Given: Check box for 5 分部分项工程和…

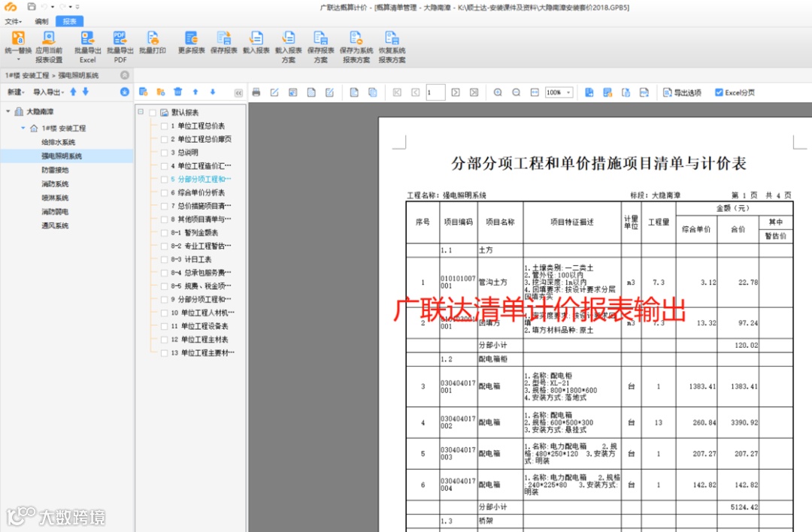Looking at the screenshot, I should pyautogui.click(x=164, y=180).
